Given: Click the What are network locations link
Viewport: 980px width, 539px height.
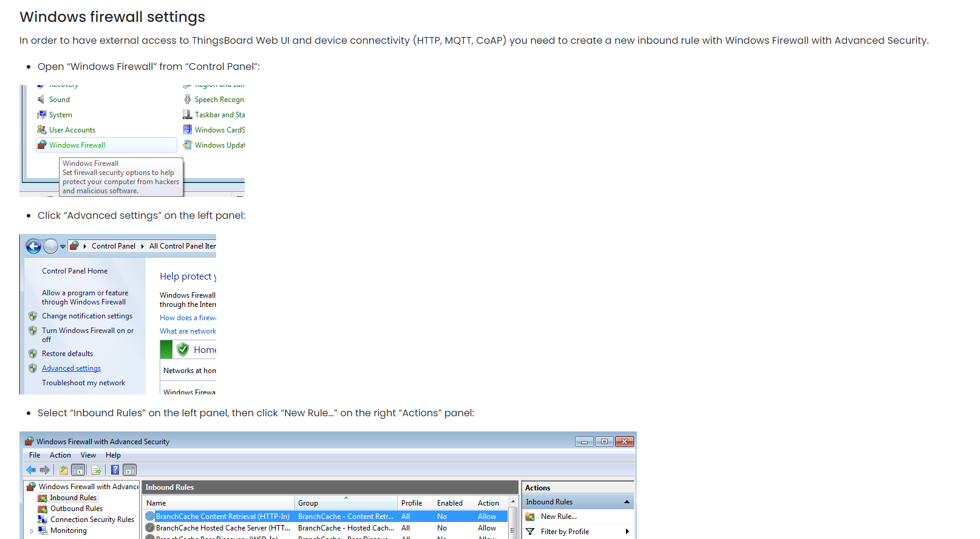Looking at the screenshot, I should pos(188,331).
